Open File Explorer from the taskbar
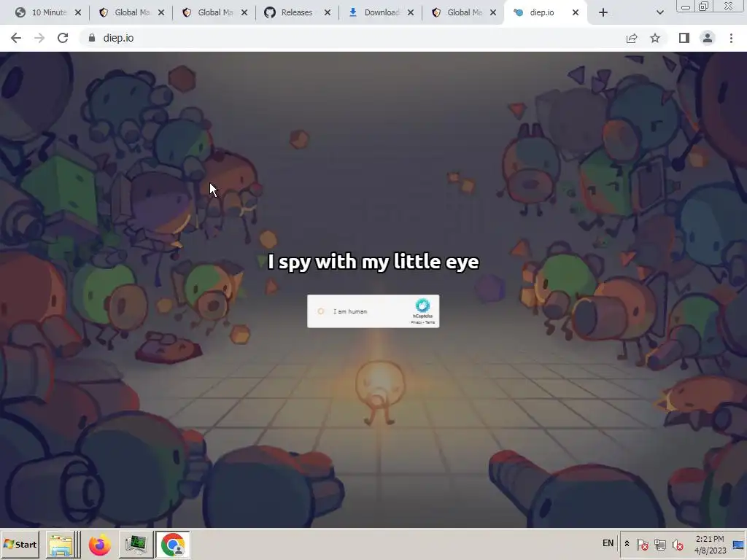The height and width of the screenshot is (560, 747). [x=61, y=544]
